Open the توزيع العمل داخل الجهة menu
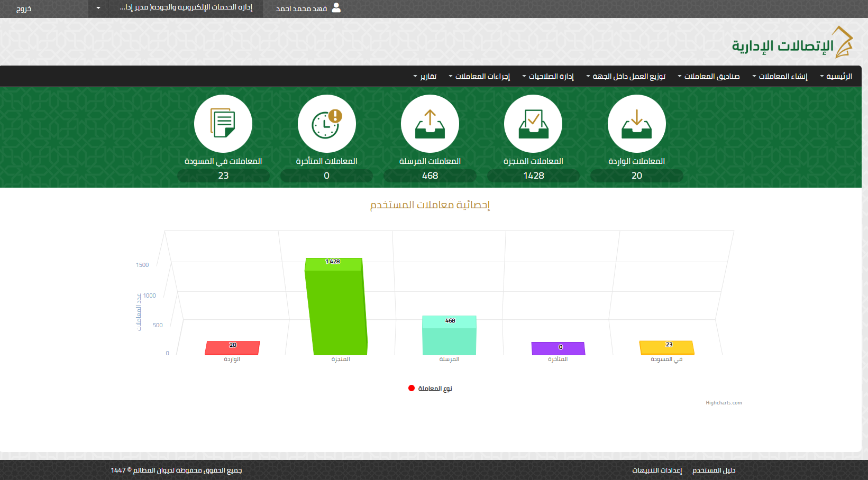This screenshot has width=868, height=480. 626,77
